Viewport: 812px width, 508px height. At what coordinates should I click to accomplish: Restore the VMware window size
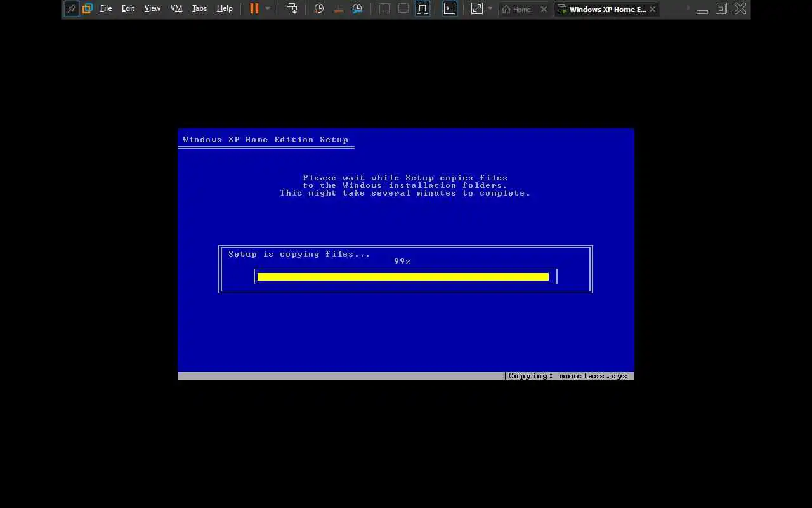(721, 9)
